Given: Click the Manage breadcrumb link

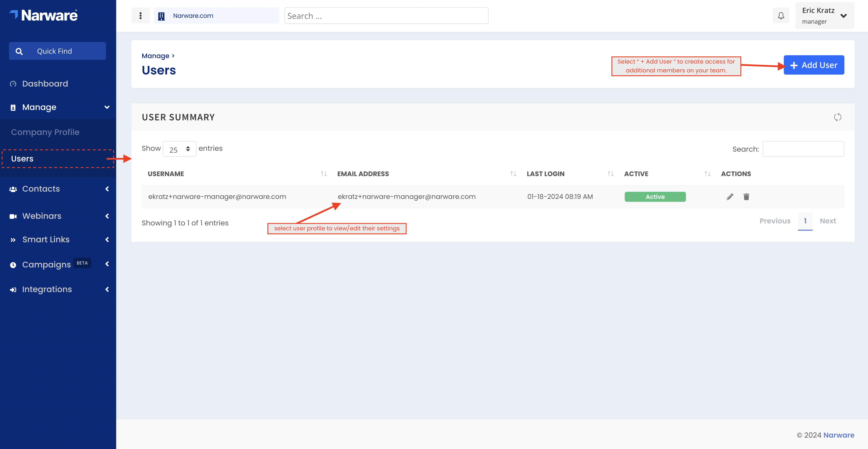Looking at the screenshot, I should pos(155,56).
